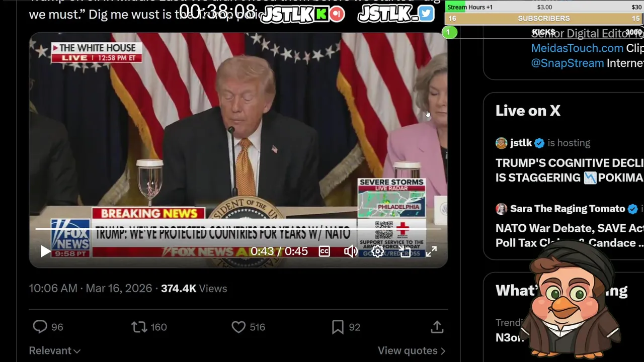Repost this tweet with the retweet icon

pyautogui.click(x=139, y=327)
